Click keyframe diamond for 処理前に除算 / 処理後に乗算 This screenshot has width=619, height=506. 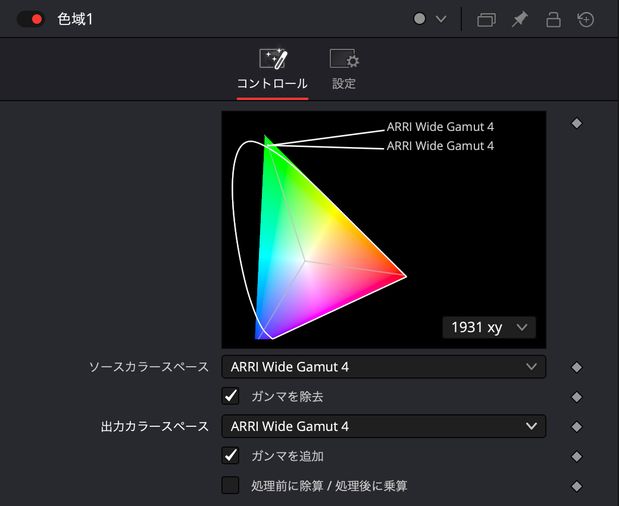[576, 486]
